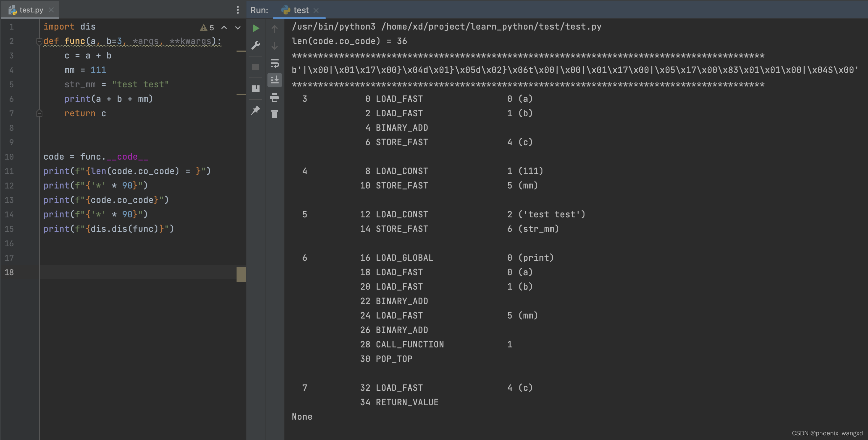The width and height of the screenshot is (868, 440).
Task: Switch to the test run tab
Action: 301,10
